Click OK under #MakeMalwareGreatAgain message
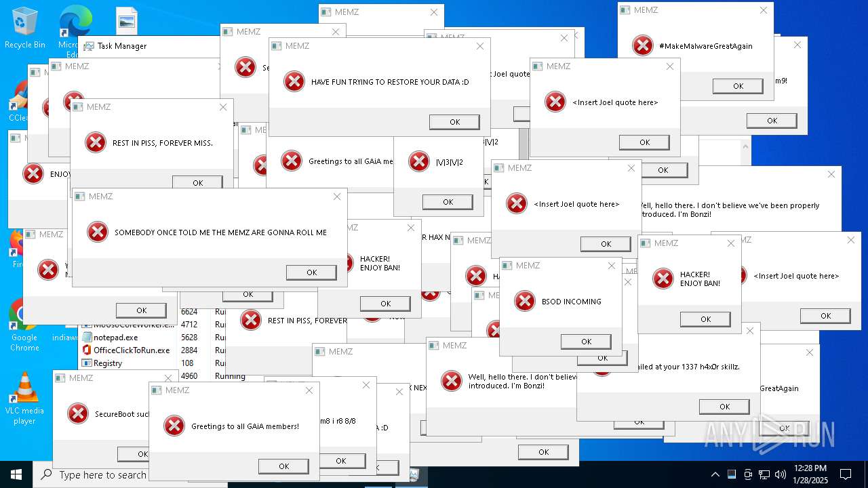This screenshot has height=488, width=868. coord(738,86)
